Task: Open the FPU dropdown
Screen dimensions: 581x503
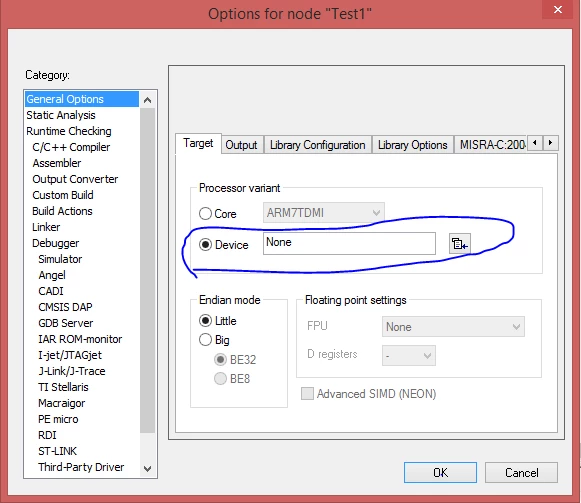Action: click(453, 327)
